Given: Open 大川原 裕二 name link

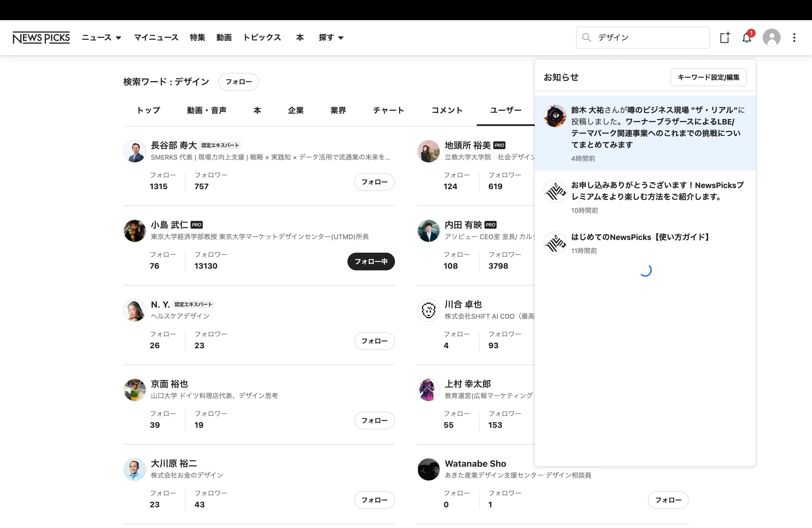Looking at the screenshot, I should (174, 464).
